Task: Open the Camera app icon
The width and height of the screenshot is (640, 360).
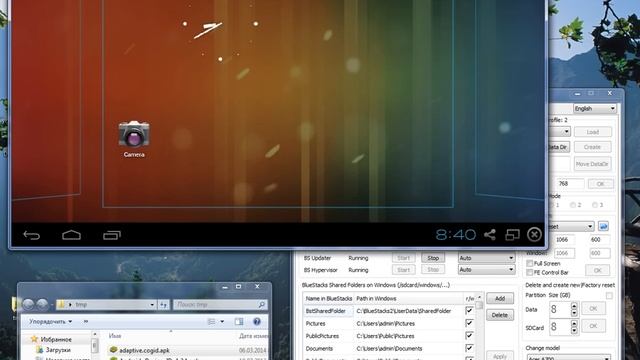Action: 134,134
